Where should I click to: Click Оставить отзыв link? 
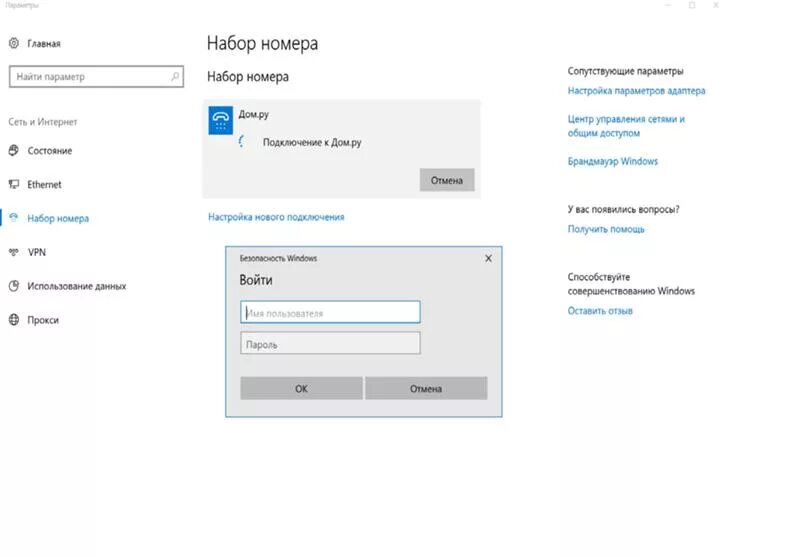coord(600,311)
